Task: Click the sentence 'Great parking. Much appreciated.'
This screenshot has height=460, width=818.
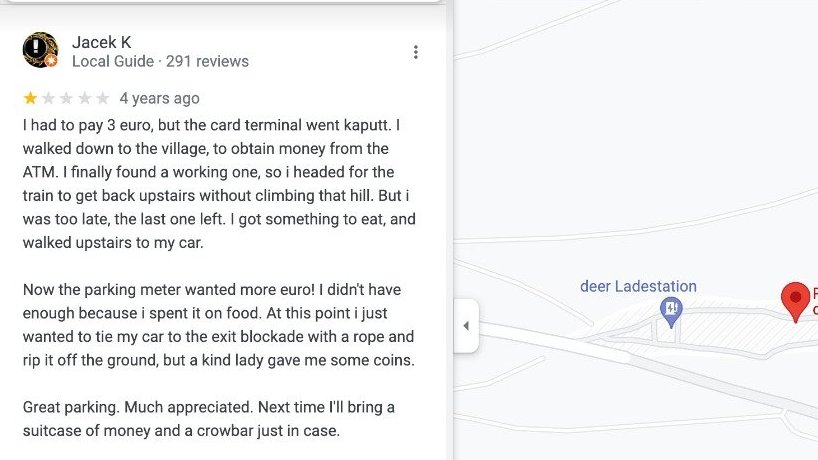Action: [138, 407]
